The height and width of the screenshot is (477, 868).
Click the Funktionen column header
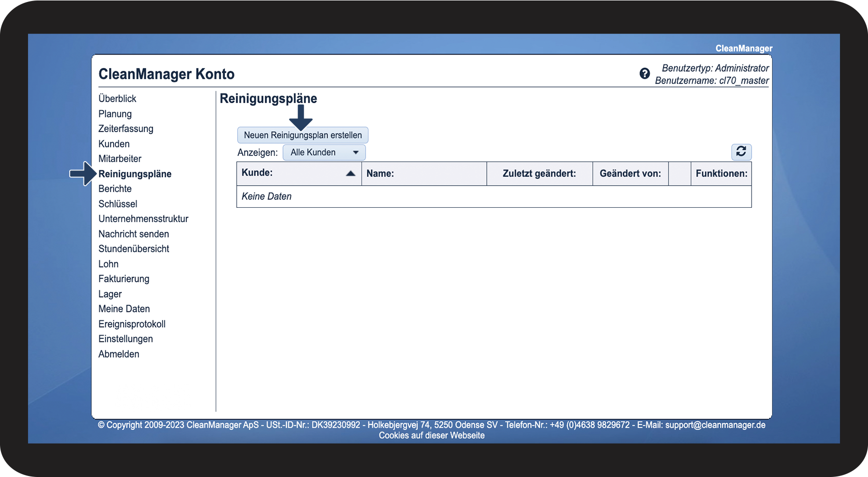(722, 173)
